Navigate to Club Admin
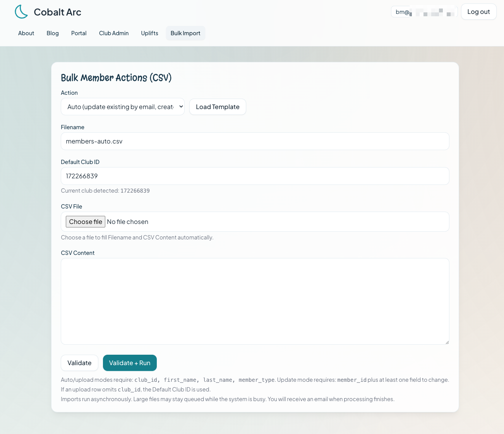 point(113,33)
